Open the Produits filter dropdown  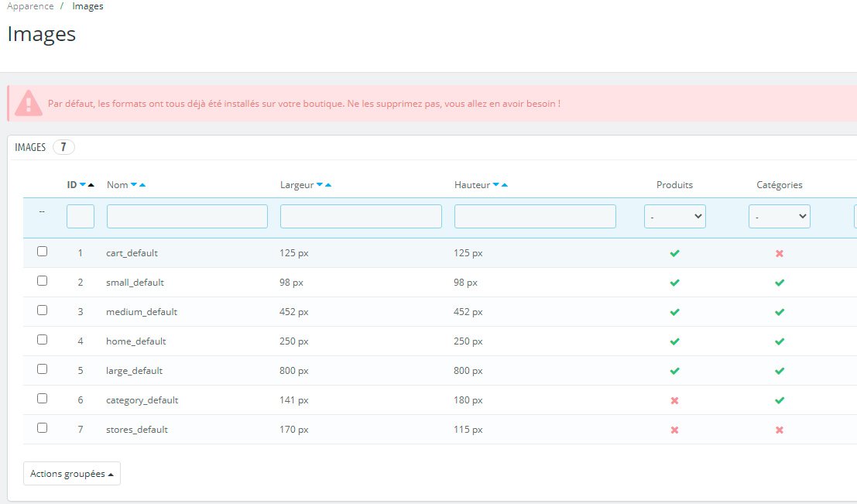(x=675, y=217)
